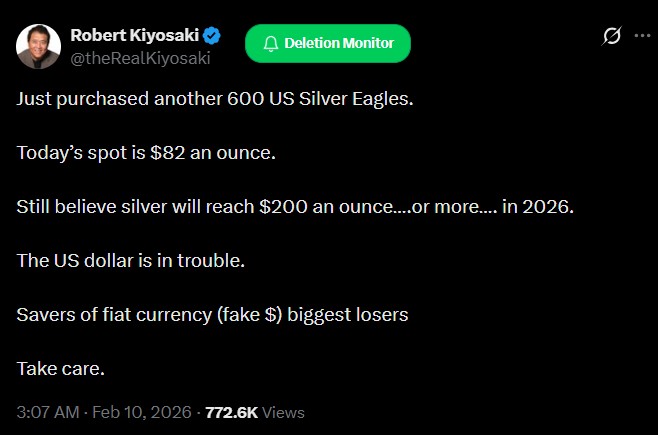Click the bell icon in Deletion Monitor

[270, 44]
